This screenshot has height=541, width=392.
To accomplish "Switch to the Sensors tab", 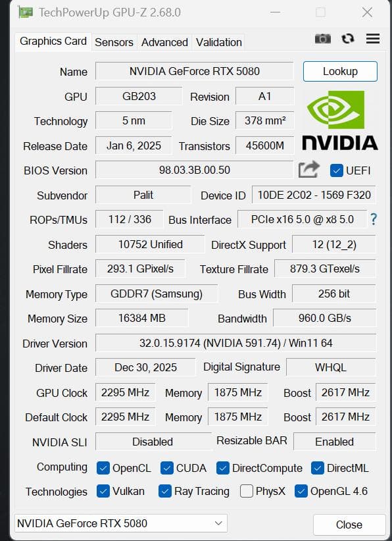I will click(114, 42).
